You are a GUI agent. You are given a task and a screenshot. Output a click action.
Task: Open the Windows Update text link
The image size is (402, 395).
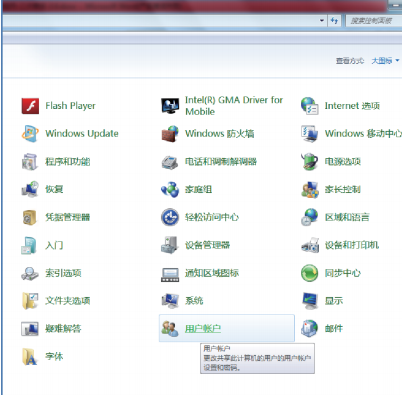coord(82,134)
